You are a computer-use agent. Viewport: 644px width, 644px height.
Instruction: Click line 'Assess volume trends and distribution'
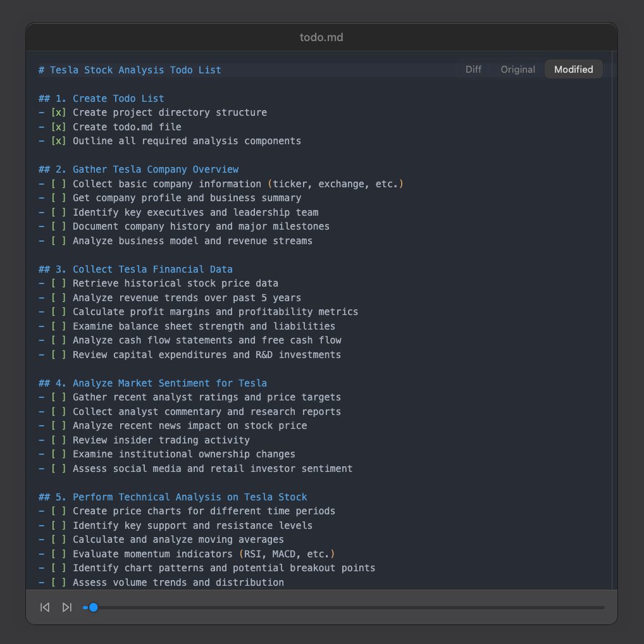(x=161, y=582)
